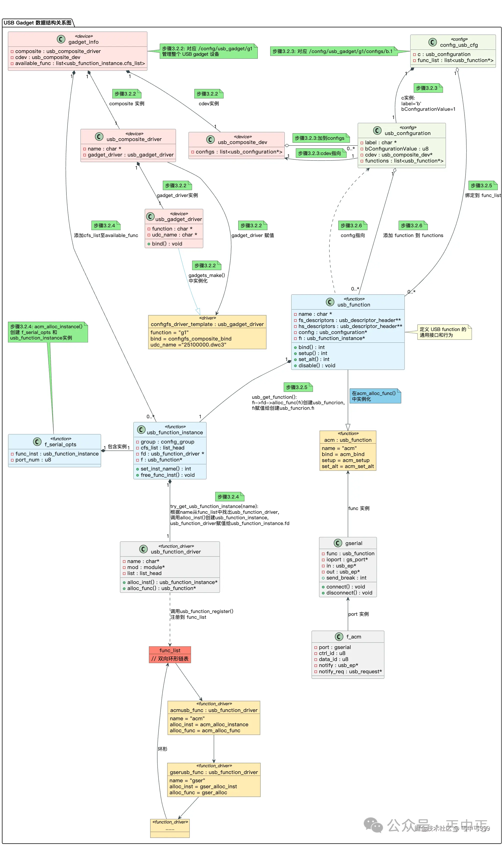Click the class icon beside gadget_info
504x846 pixels.
(61, 39)
